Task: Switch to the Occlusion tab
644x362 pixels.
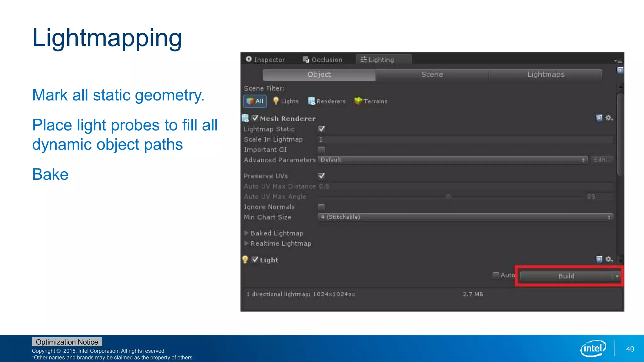Action: click(323, 60)
